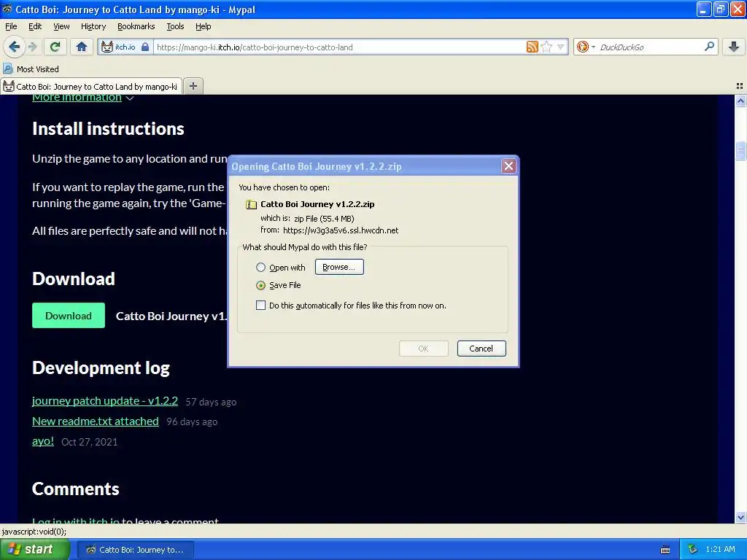Bookmark this page with the star icon
The image size is (747, 560).
tap(546, 47)
